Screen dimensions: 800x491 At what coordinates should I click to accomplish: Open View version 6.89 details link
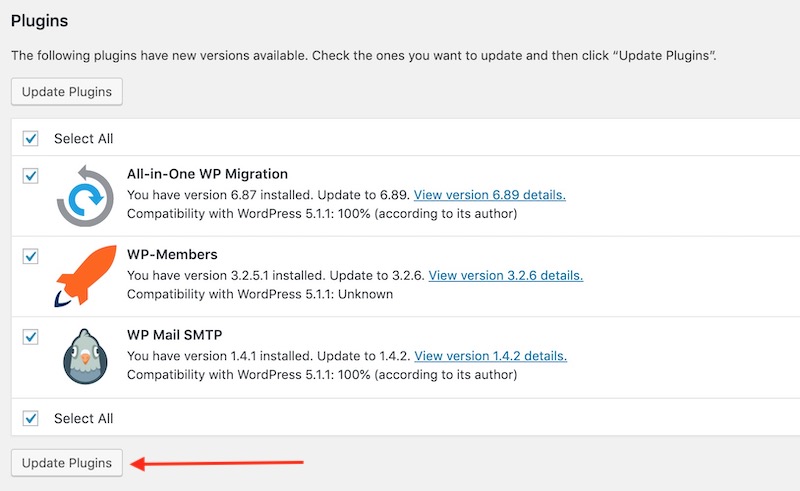click(x=490, y=195)
